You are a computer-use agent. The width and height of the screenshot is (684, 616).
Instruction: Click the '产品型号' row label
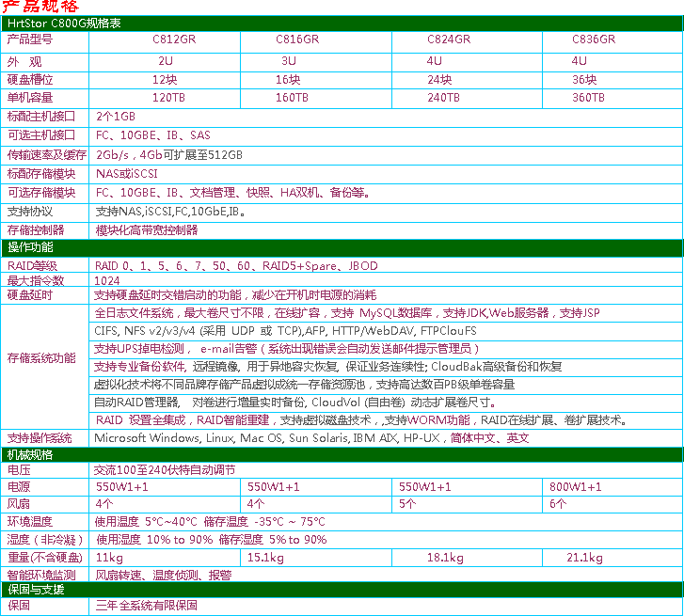30,39
